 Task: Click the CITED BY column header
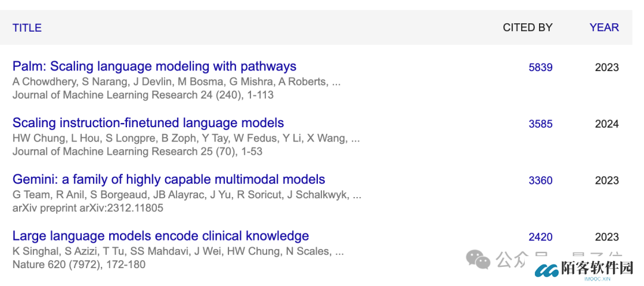pyautogui.click(x=528, y=27)
